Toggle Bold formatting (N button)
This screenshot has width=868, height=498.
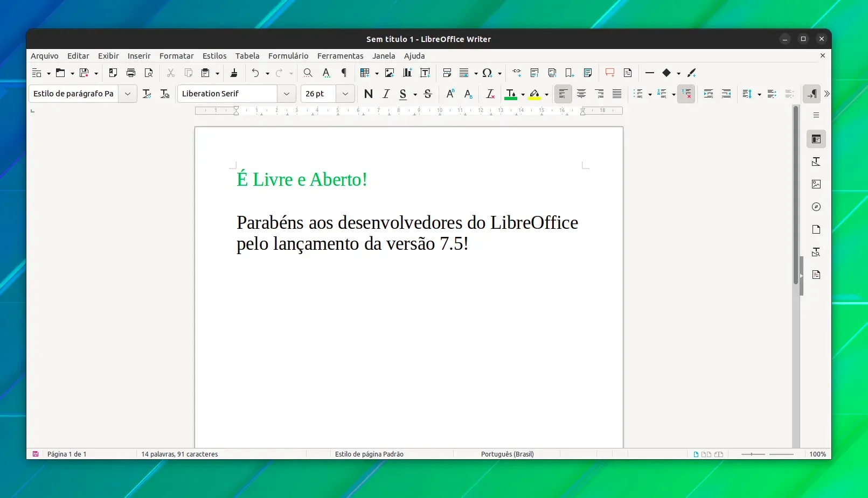coord(369,94)
